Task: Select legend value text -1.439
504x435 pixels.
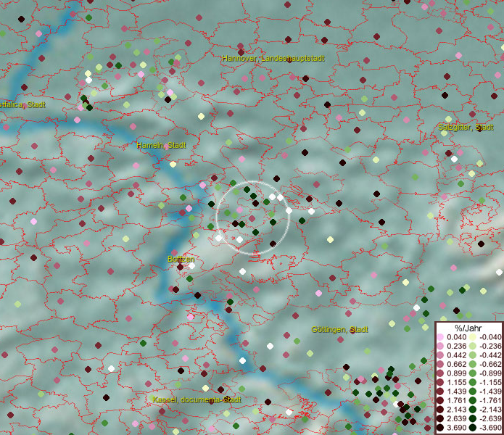Action: pos(490,391)
